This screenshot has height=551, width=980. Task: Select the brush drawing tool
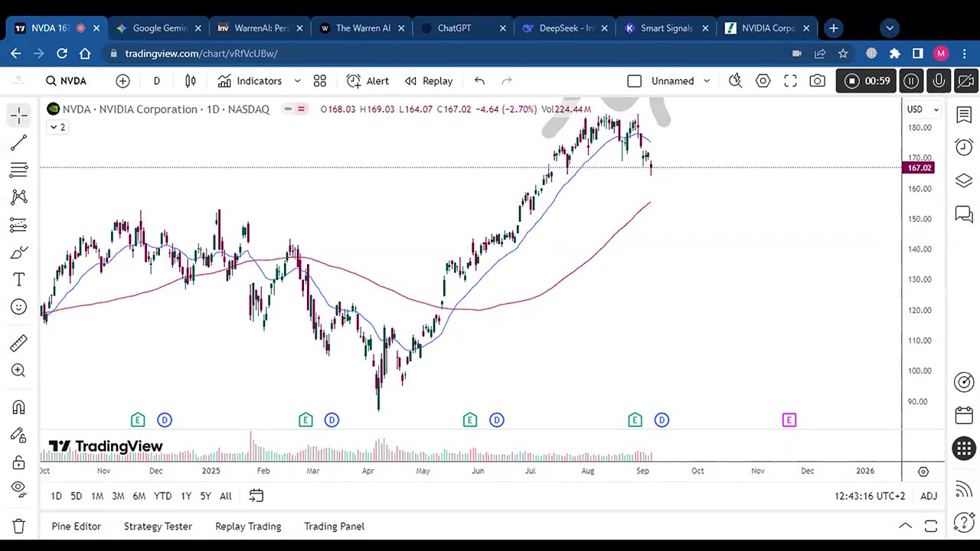click(x=19, y=253)
